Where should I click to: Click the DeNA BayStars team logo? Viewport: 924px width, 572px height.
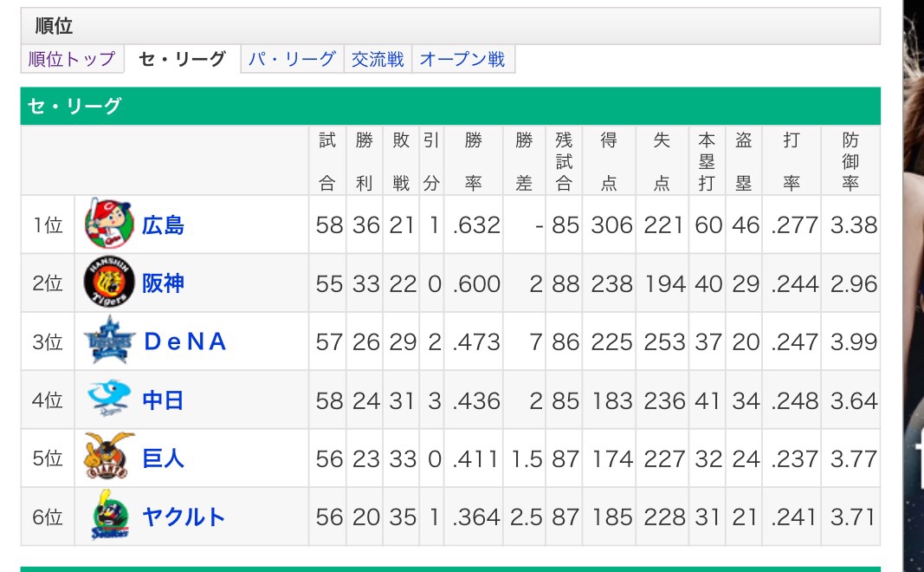point(110,341)
